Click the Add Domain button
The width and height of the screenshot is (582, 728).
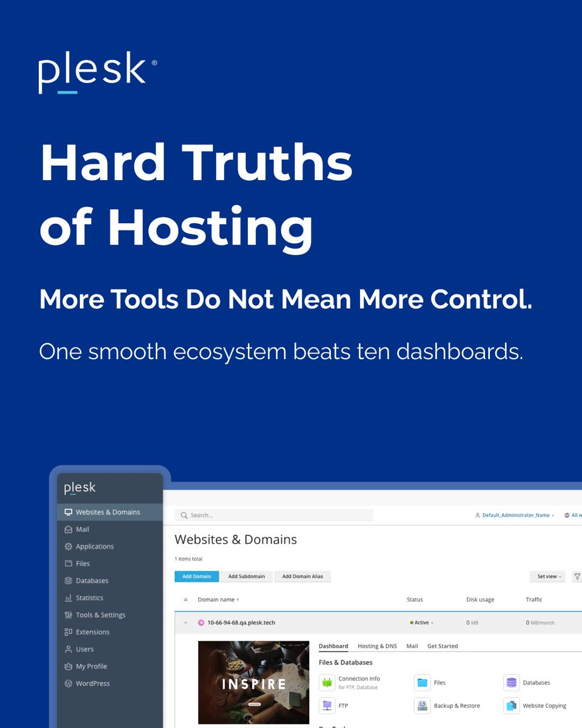point(196,576)
